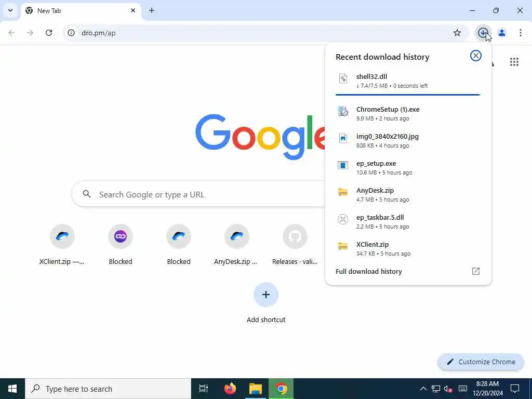
Task: Open the Releases GitHub shortcut tile
Action: point(295,245)
